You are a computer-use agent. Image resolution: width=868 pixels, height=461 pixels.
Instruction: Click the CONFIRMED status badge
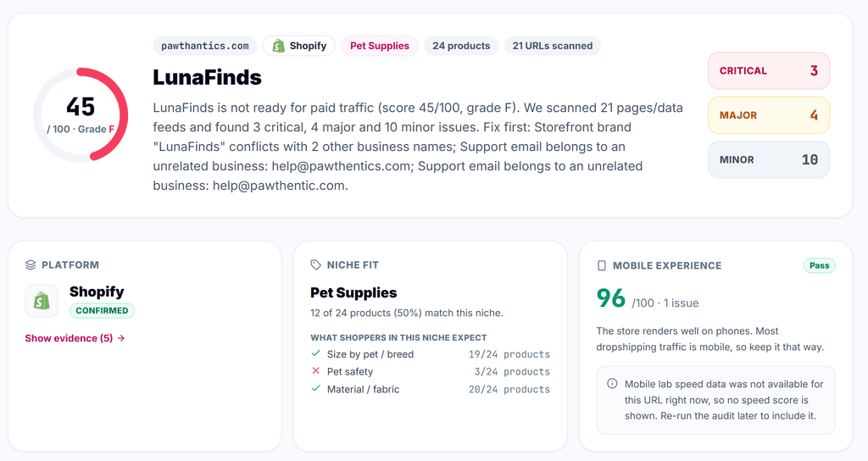(102, 310)
